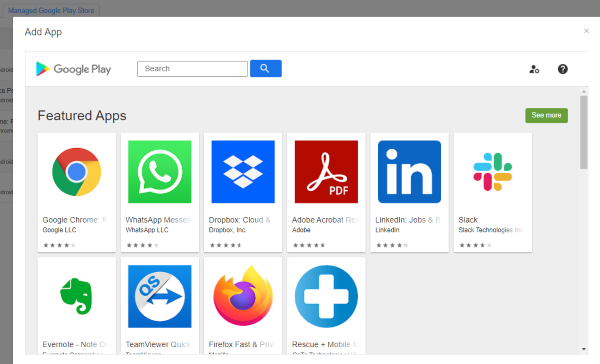Viewport: 600px width, 364px height.
Task: Click the See more button
Action: (546, 115)
